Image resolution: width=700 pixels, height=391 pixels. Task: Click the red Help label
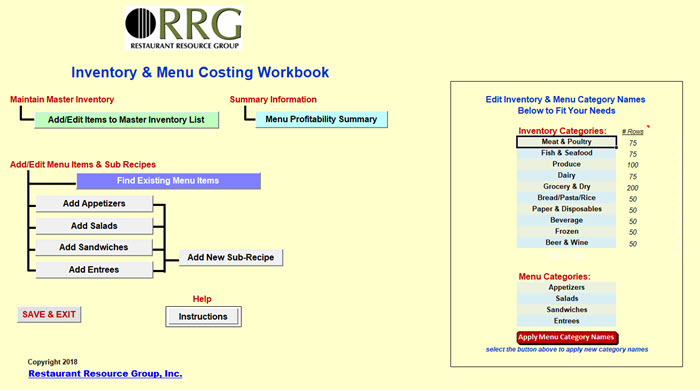pyautogui.click(x=202, y=299)
